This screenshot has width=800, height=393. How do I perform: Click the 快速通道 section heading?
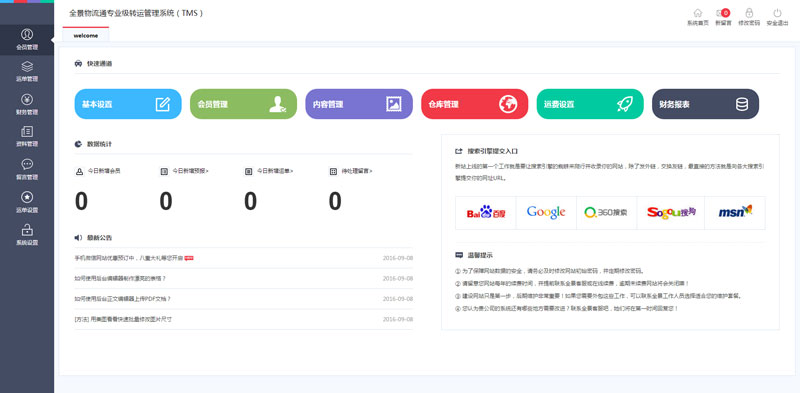click(x=99, y=64)
